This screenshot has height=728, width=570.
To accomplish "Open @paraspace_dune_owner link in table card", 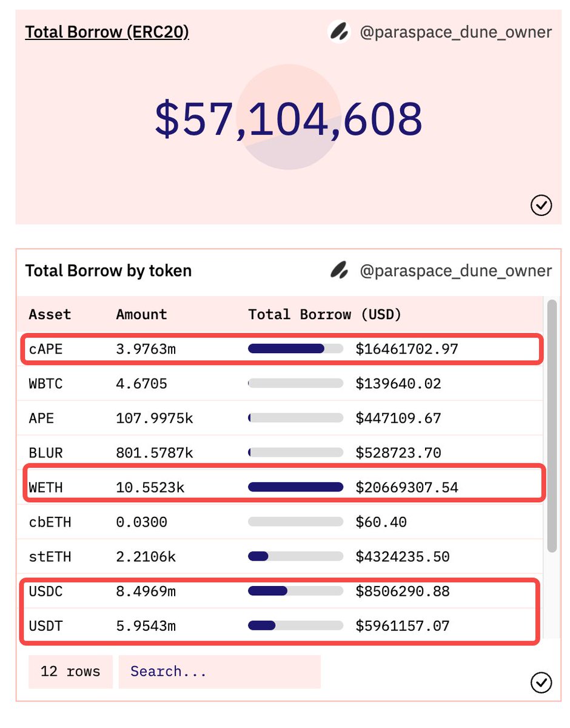I will click(456, 271).
